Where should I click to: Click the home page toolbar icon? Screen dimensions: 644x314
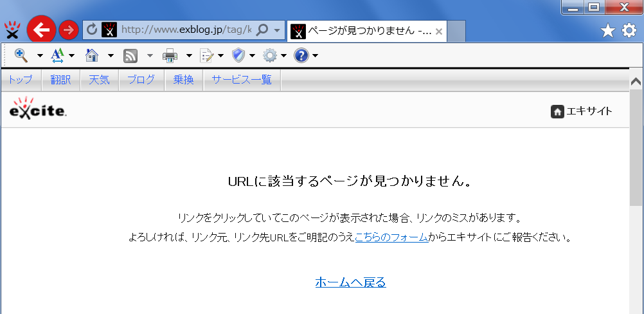(92, 55)
